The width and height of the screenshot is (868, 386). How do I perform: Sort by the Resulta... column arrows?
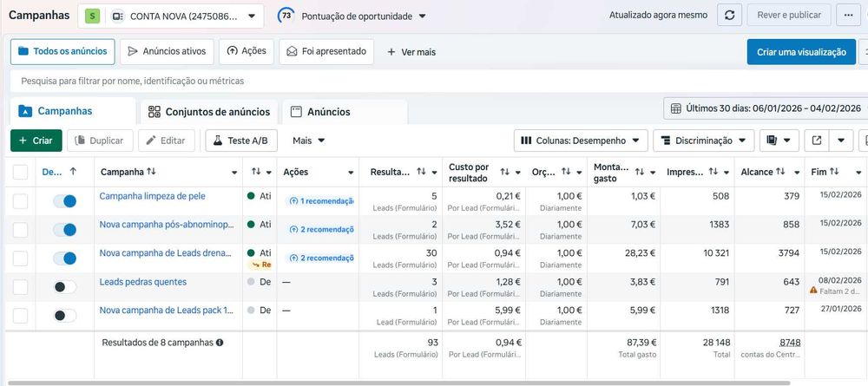(421, 172)
